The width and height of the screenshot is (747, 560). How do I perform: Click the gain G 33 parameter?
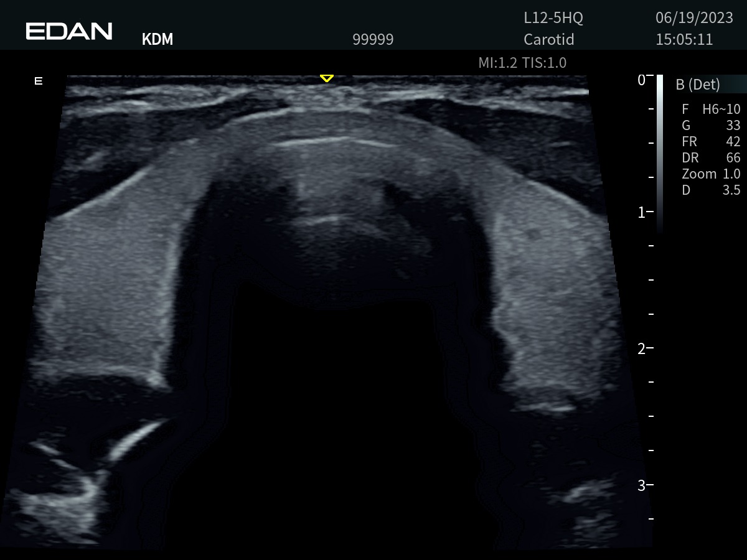pyautogui.click(x=711, y=126)
